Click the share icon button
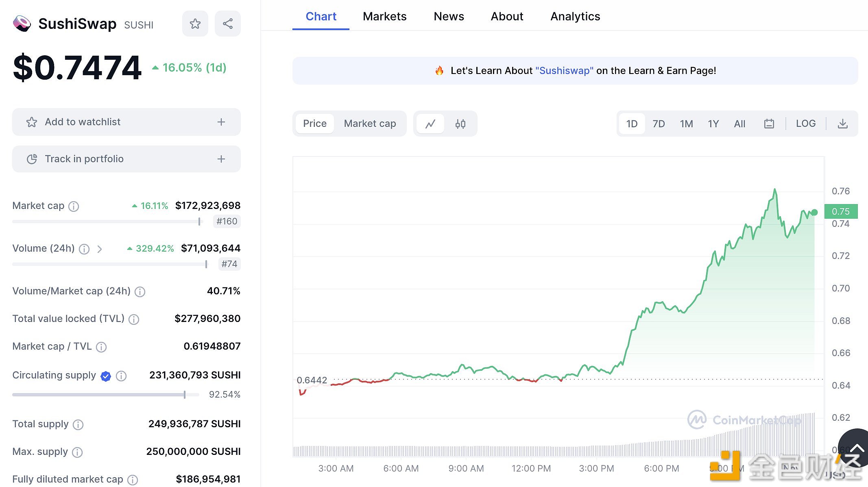Viewport: 868px width, 487px height. point(228,24)
